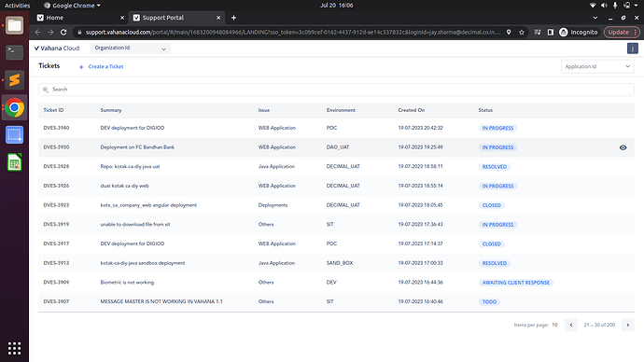The image size is (644, 362).
Task: Click the Google Chrome dock icon
Action: (x=14, y=107)
